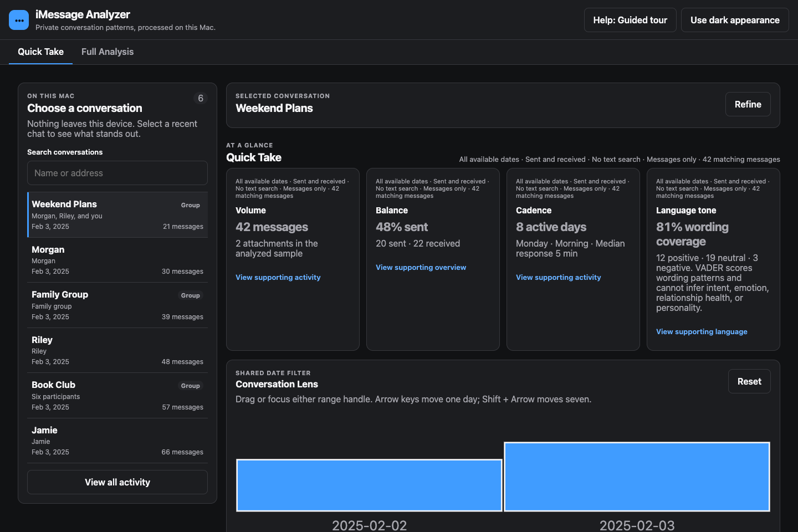Choose the Riley conversation

(117, 351)
